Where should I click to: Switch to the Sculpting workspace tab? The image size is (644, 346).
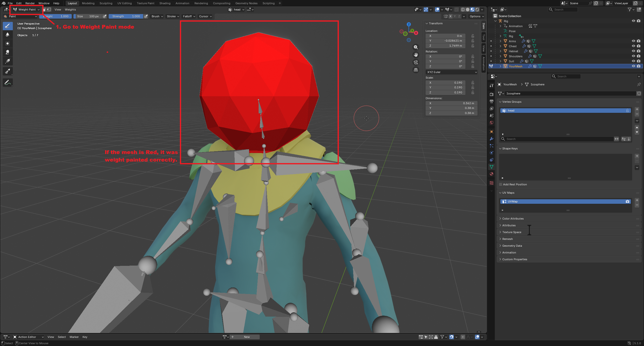coord(106,3)
